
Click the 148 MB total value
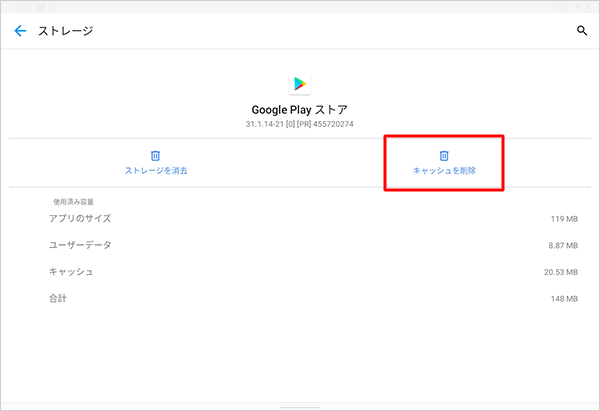point(564,299)
